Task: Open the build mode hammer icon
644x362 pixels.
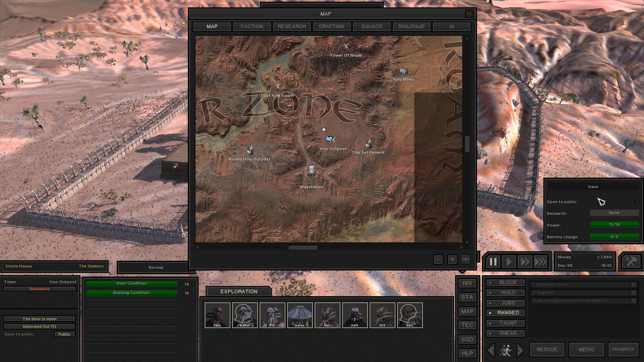Action: coord(631,261)
